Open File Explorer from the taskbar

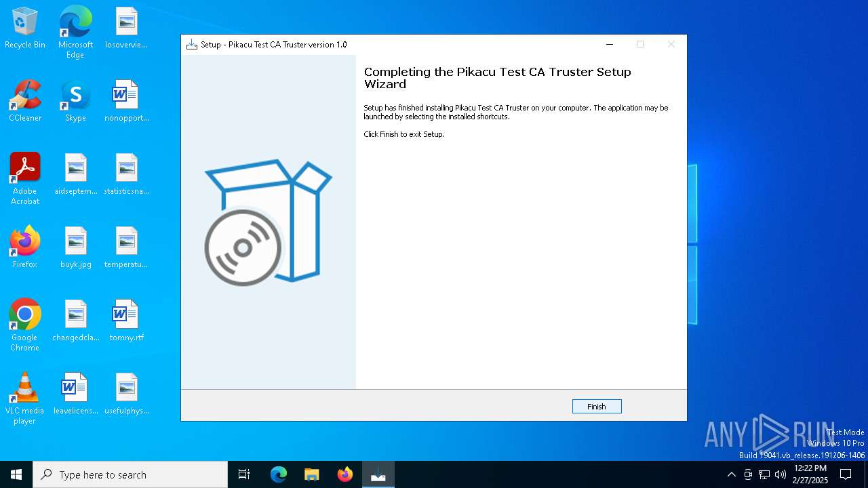(312, 474)
